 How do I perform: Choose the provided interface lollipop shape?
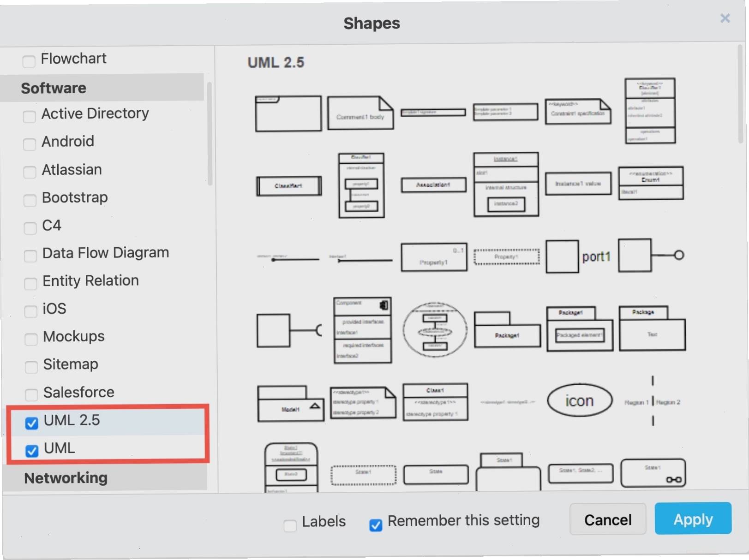click(651, 255)
